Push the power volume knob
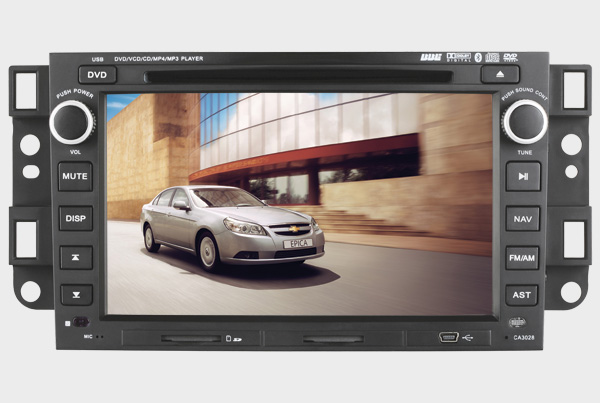Viewport: 600px width, 403px height. pyautogui.click(x=73, y=121)
